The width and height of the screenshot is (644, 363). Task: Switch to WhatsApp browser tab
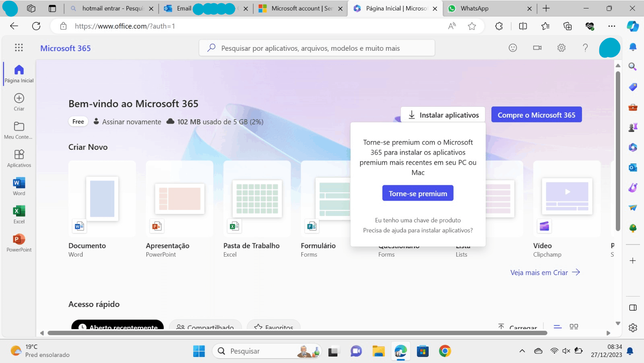[x=489, y=8]
